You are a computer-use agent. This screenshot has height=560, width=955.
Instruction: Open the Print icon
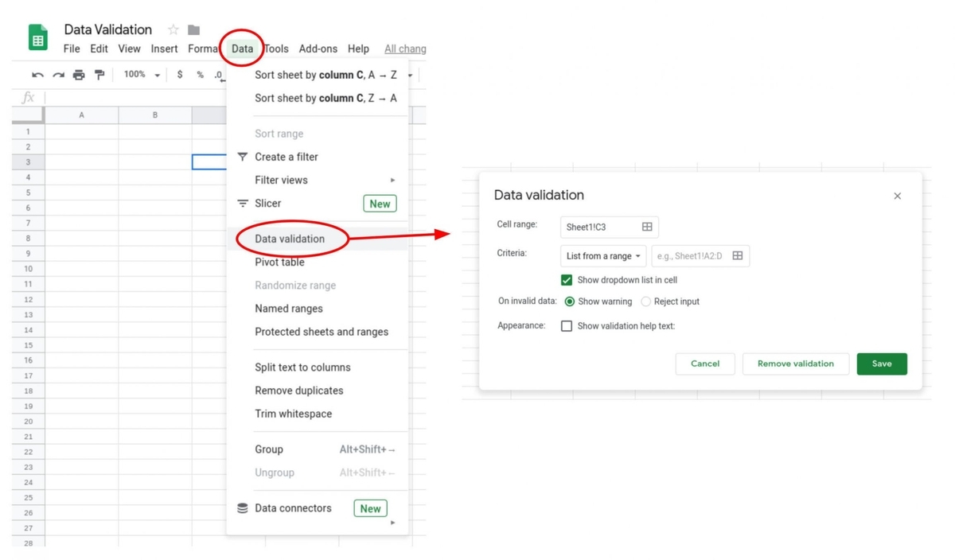[x=78, y=74]
